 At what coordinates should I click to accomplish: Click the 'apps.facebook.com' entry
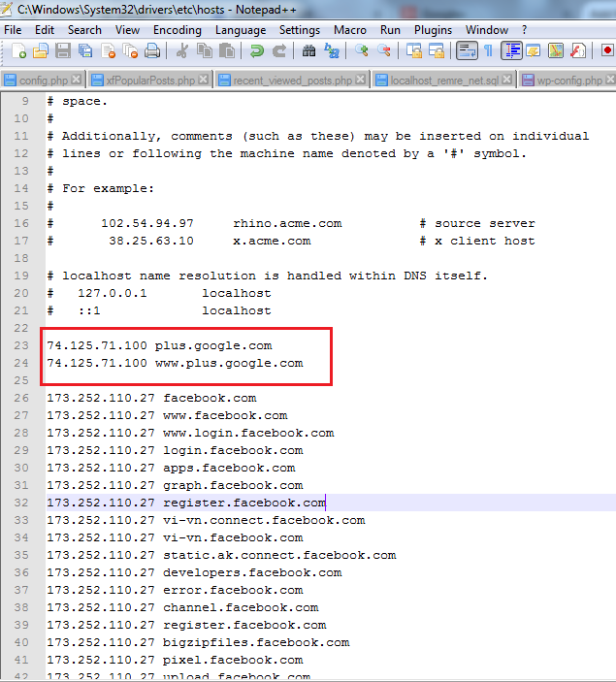tap(229, 468)
